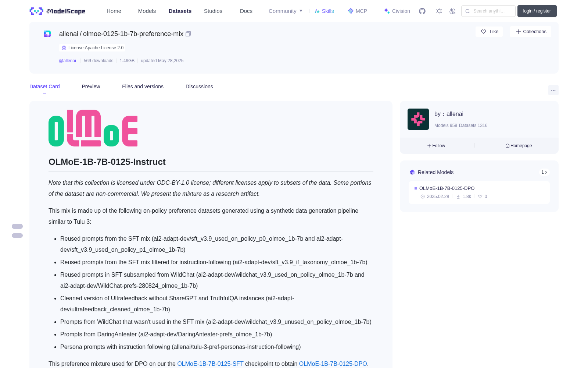
Task: Expand Related Models with the chevron
Action: tap(544, 172)
